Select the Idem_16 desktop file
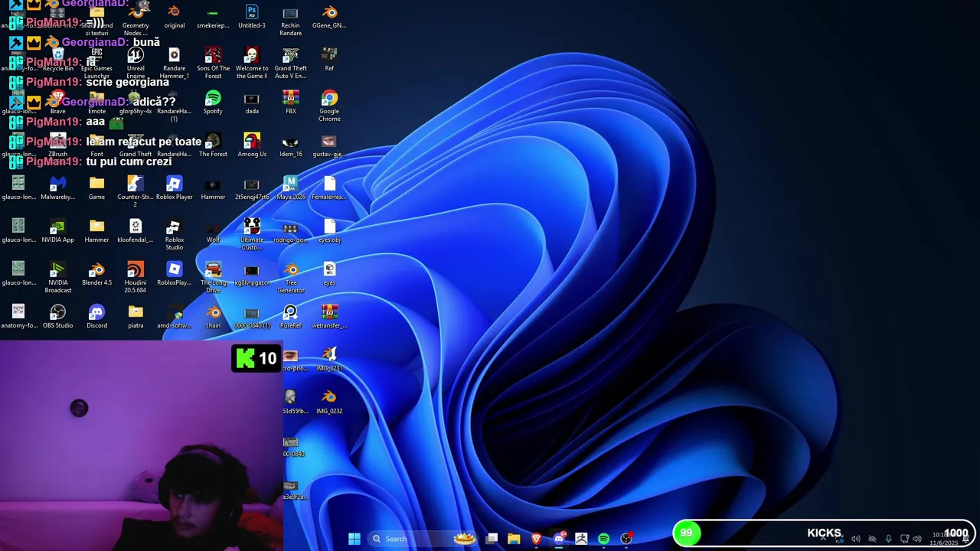 click(x=291, y=145)
